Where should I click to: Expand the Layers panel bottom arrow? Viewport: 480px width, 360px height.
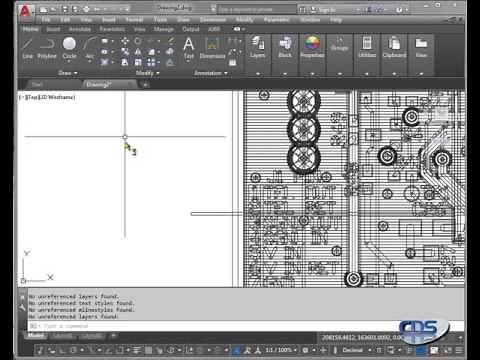pyautogui.click(x=258, y=73)
